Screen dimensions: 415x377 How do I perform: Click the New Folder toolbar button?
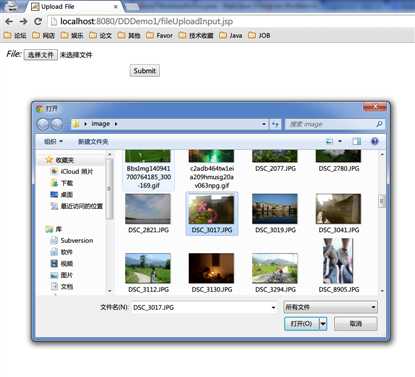93,141
